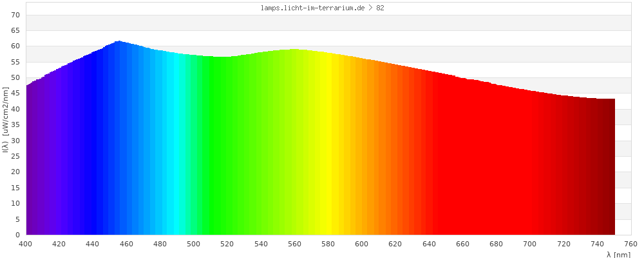Click the 580 wavelength axis tick label

[328, 244]
